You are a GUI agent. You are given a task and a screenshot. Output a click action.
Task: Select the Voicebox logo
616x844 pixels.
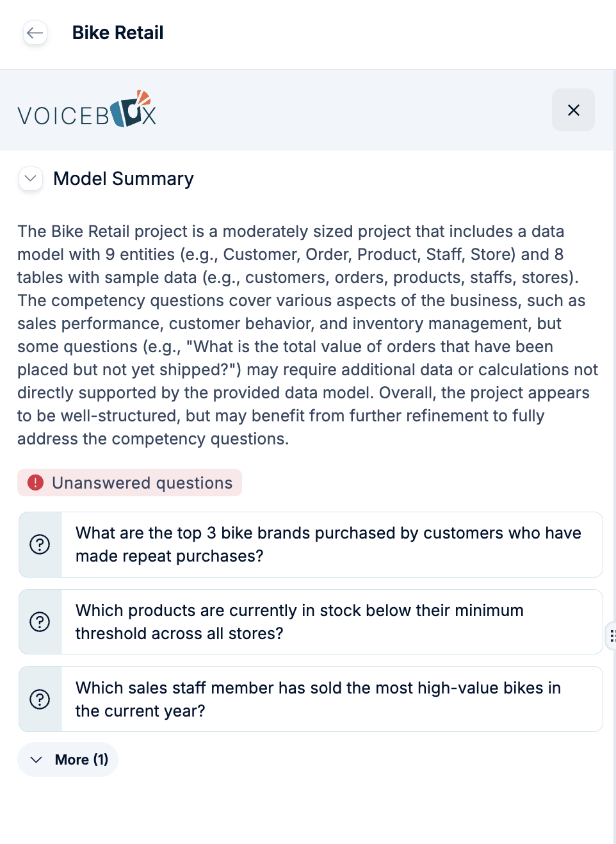[86, 110]
